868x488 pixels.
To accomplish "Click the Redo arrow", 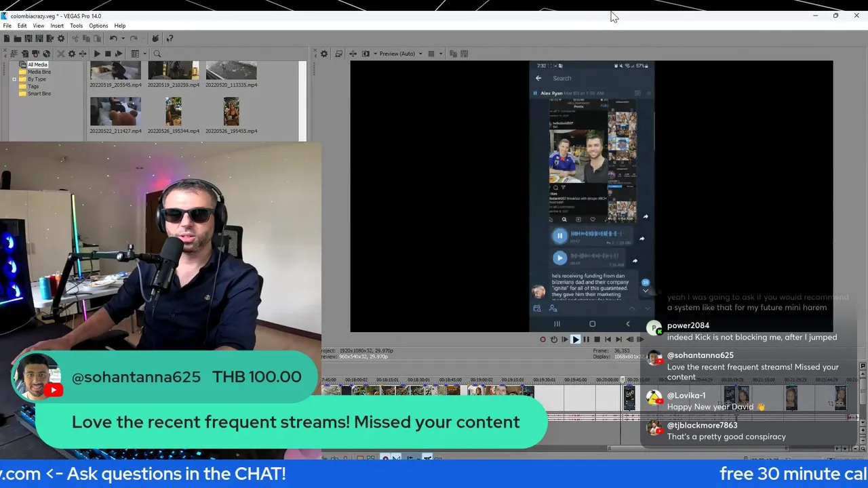I will tap(134, 39).
